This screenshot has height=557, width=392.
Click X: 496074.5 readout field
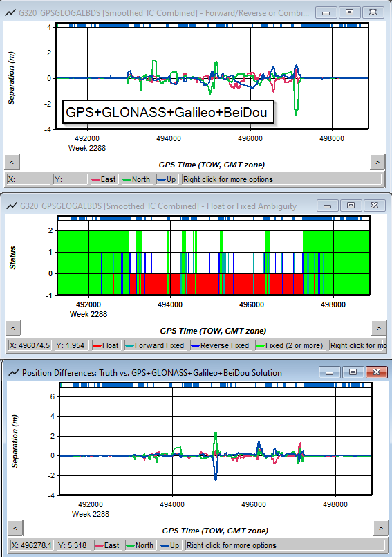(x=30, y=345)
